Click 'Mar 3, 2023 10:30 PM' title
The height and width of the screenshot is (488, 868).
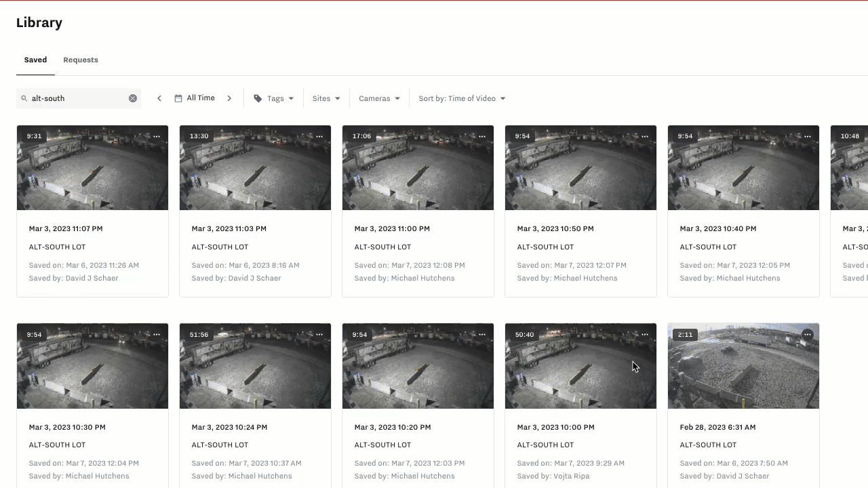click(x=67, y=427)
